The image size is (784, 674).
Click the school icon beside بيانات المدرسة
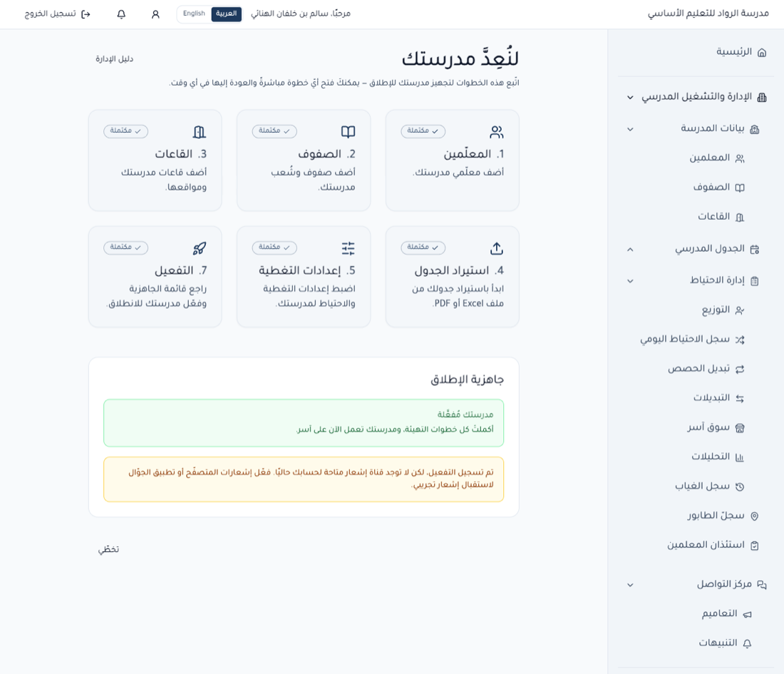point(755,129)
